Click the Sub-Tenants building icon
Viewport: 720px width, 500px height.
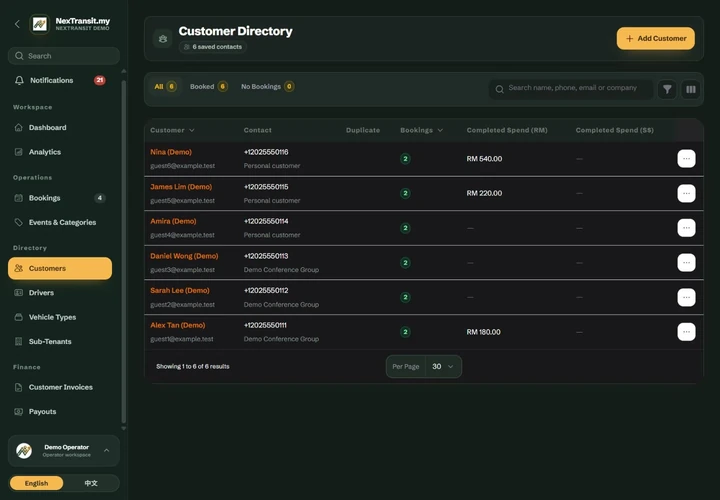[x=18, y=342]
